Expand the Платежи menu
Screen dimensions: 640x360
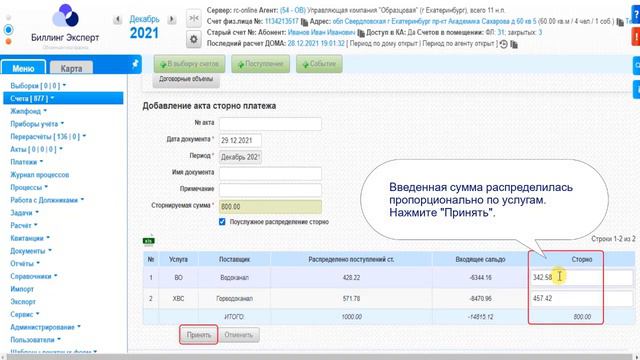[x=27, y=162]
